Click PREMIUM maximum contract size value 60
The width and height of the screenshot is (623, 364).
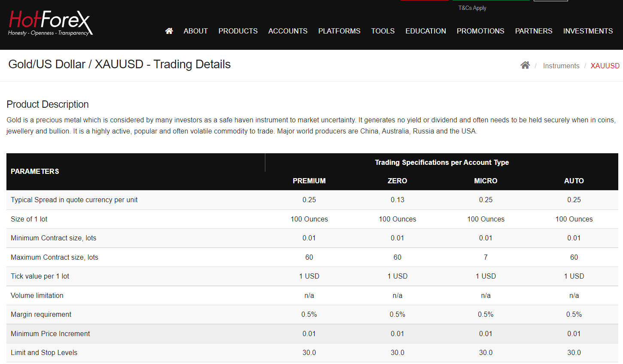tap(309, 257)
